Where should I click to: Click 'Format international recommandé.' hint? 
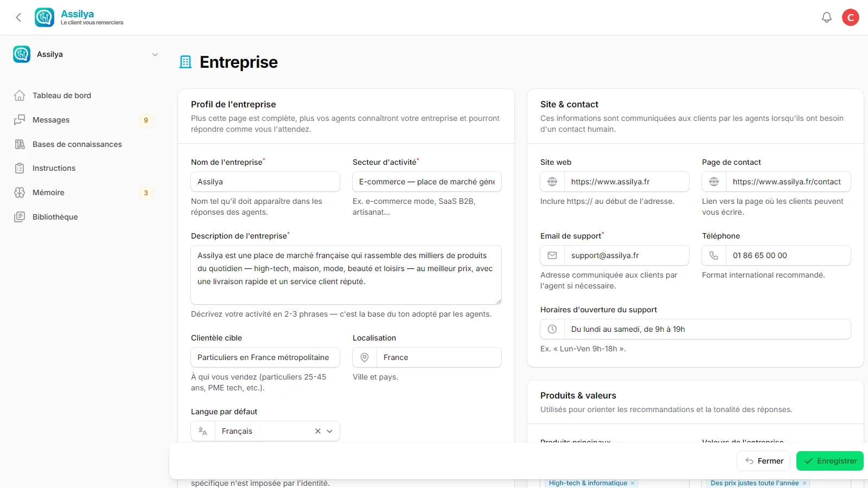763,275
